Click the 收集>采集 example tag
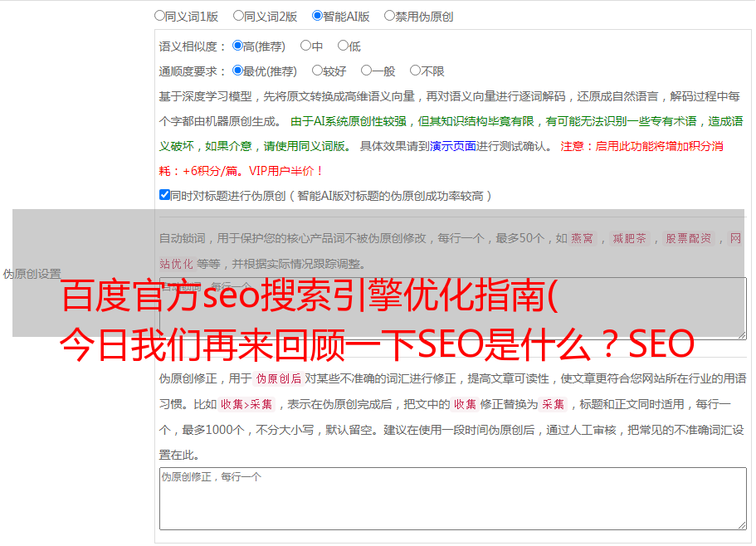Viewport: 756px width, 546px height. click(246, 404)
